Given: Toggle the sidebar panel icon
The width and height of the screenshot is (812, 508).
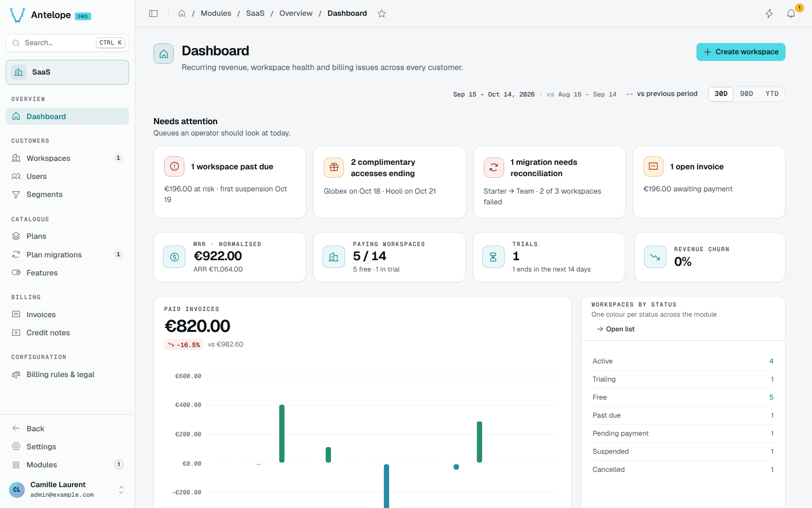Looking at the screenshot, I should (153, 14).
